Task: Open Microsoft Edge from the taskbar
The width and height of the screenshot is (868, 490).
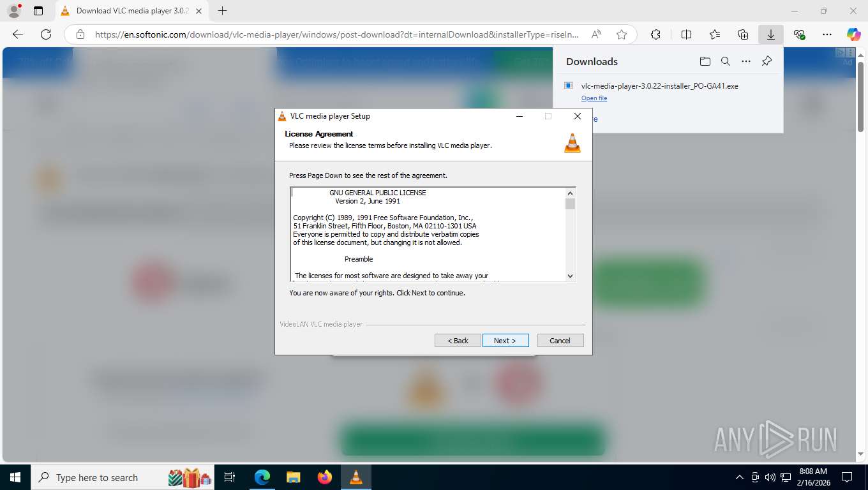Action: (262, 477)
